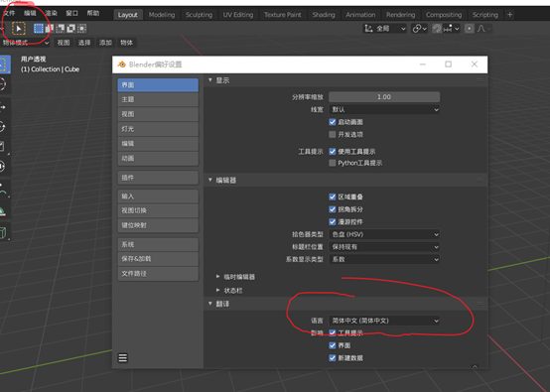550x392 pixels.
Task: Open the 键位映射 preferences section
Action: (x=158, y=225)
